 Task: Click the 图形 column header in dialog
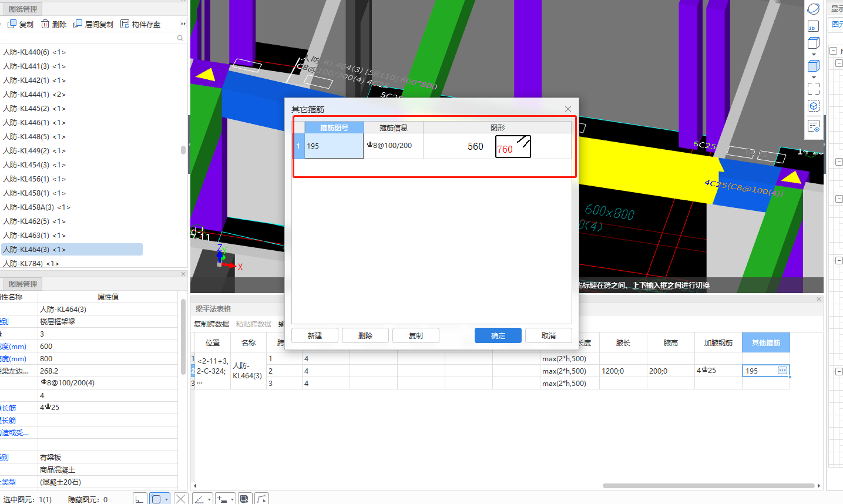498,127
